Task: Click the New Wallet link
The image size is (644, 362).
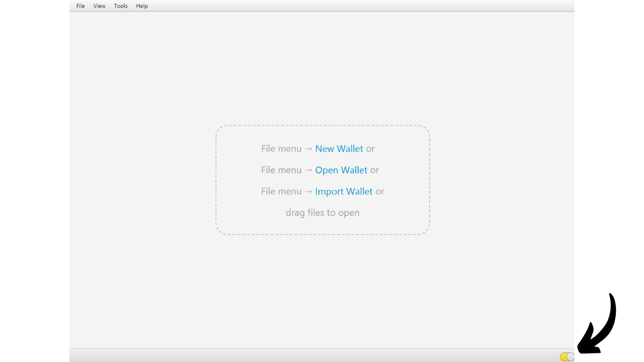Action: click(x=339, y=149)
